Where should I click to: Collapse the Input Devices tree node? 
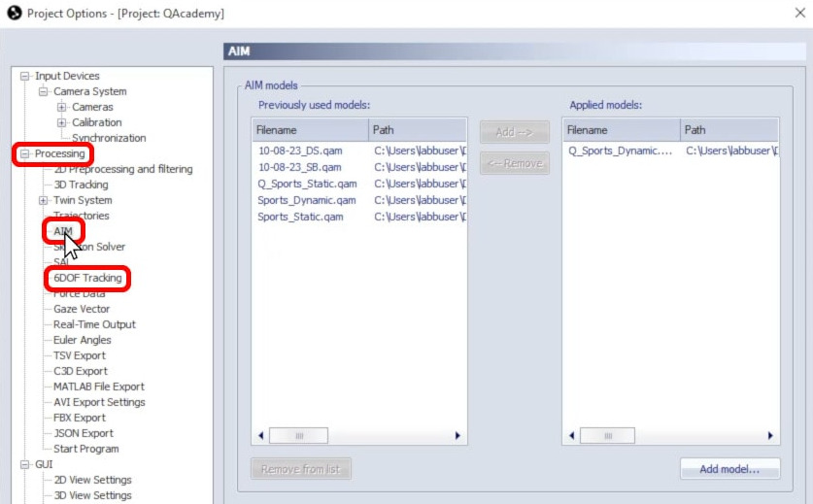[x=26, y=76]
